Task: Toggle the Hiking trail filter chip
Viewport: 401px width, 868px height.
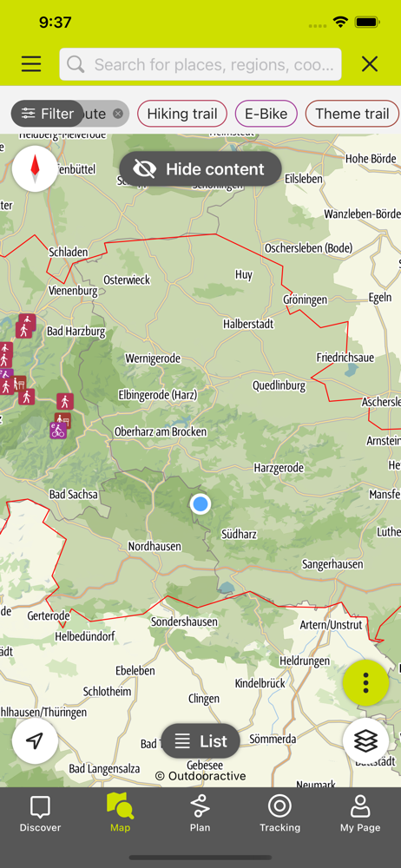Action: [x=182, y=114]
